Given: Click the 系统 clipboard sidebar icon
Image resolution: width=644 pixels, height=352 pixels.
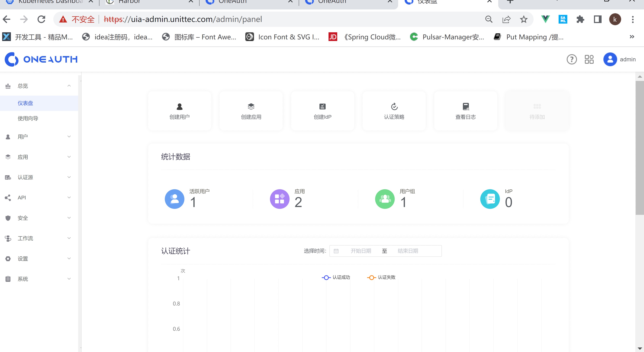Looking at the screenshot, I should pyautogui.click(x=8, y=279).
